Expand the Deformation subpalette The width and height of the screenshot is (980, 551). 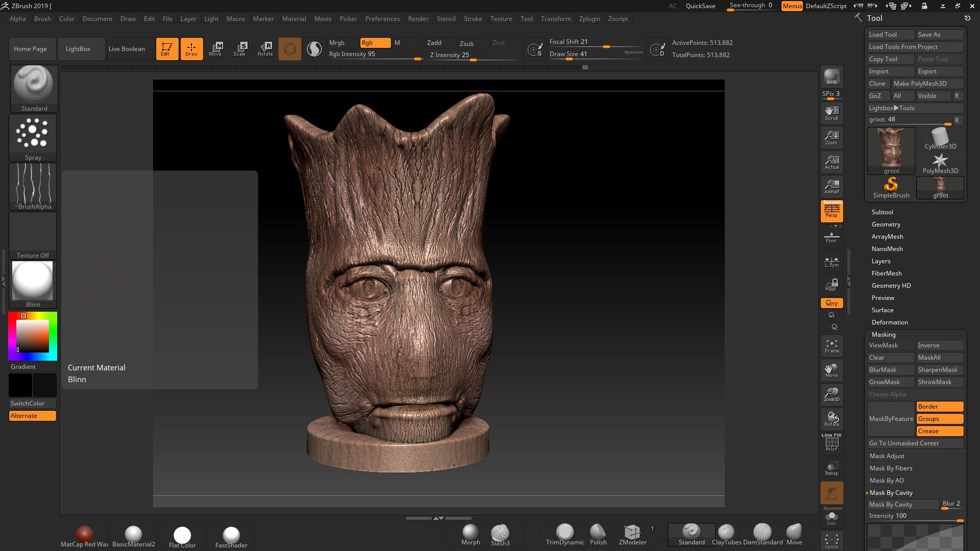(x=890, y=322)
